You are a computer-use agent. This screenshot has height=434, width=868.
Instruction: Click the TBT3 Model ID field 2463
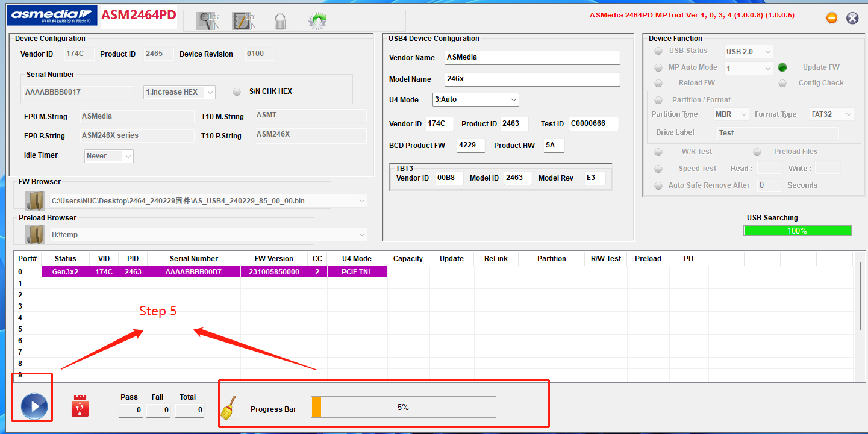518,178
